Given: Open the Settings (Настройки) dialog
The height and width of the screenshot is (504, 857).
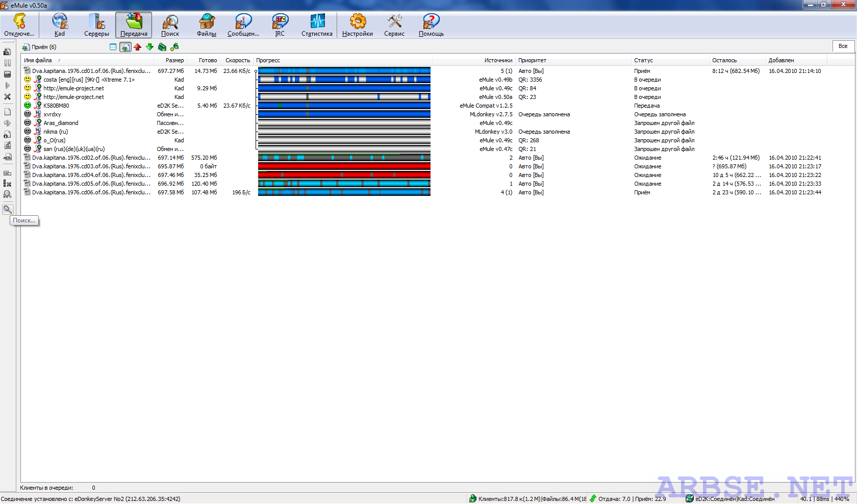Looking at the screenshot, I should [358, 25].
